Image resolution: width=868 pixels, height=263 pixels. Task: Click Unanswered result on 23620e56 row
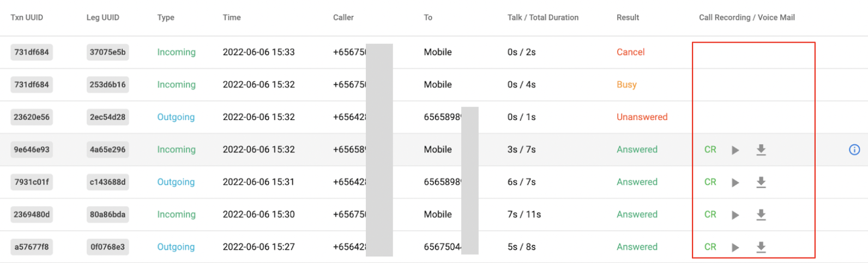(642, 117)
